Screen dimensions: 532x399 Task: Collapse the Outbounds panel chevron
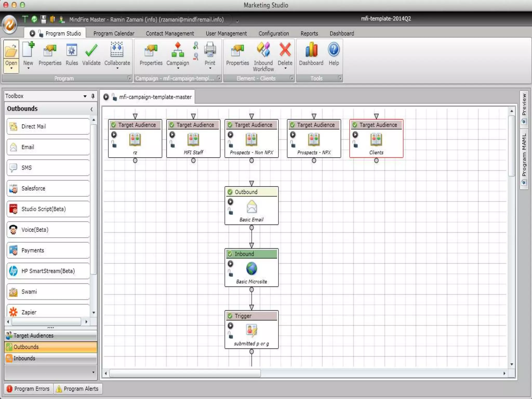tap(91, 109)
